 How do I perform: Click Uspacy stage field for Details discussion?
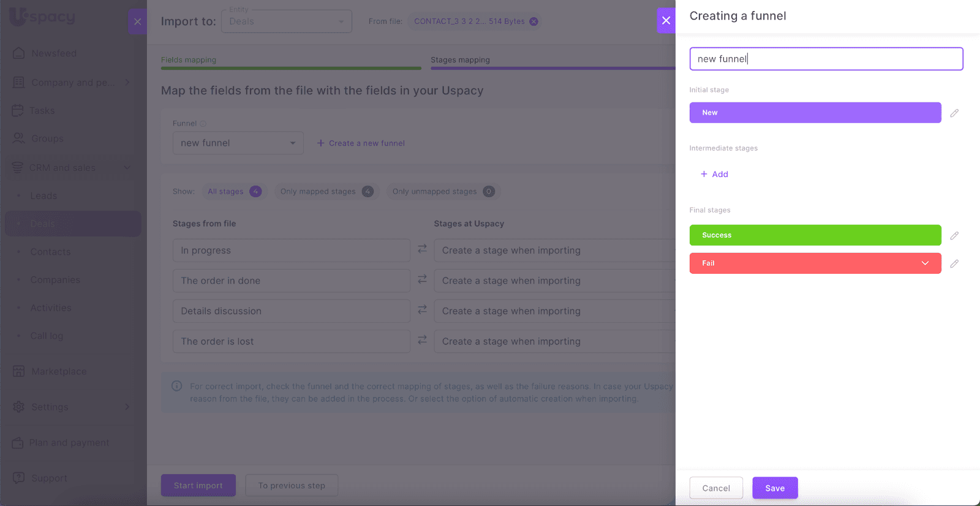click(555, 311)
